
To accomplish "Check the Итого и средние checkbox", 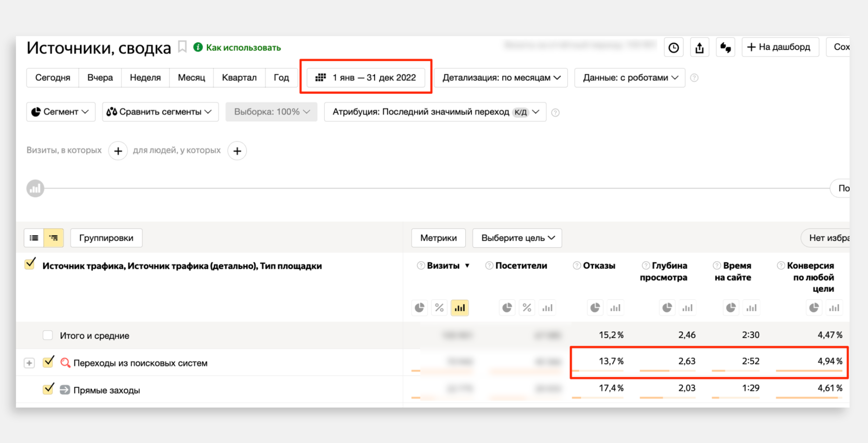I will (x=48, y=335).
